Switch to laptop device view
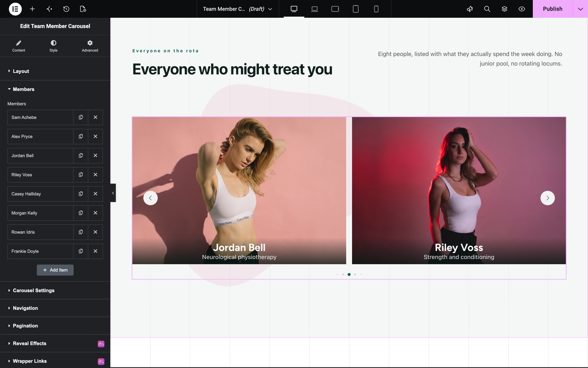This screenshot has width=588, height=368. point(315,9)
